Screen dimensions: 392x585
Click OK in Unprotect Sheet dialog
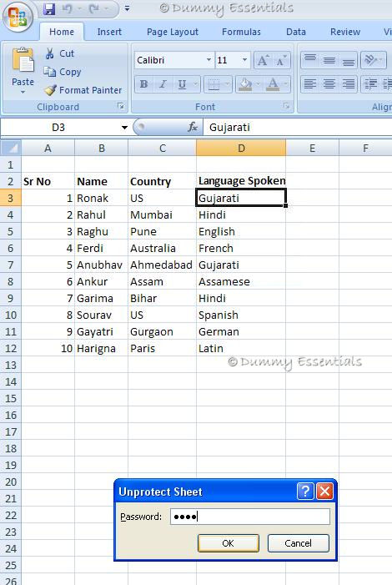[x=229, y=543]
